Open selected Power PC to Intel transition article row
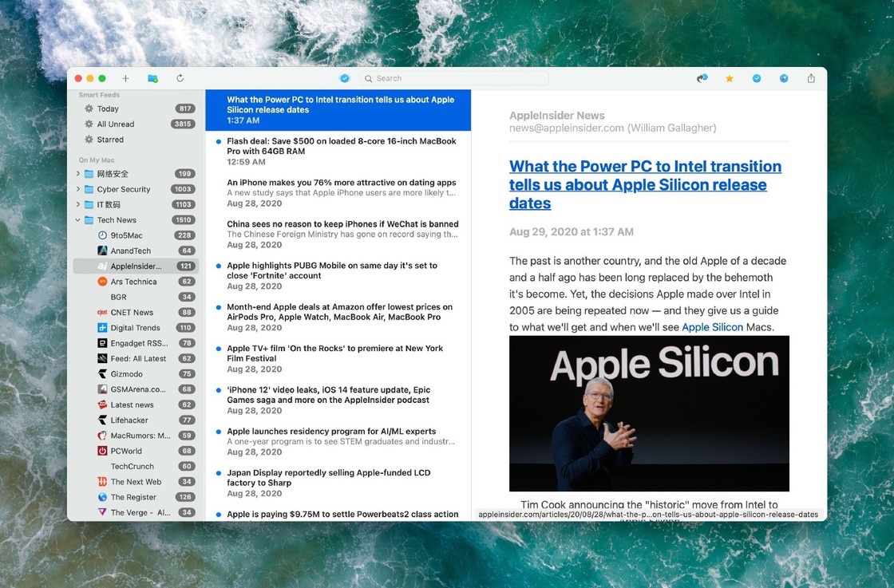Image resolution: width=894 pixels, height=588 pixels. click(338, 110)
